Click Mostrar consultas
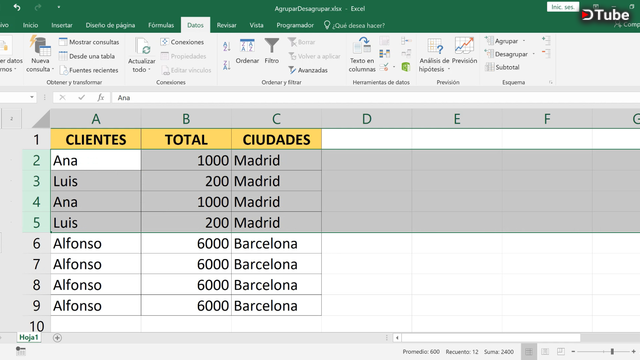640x360 pixels. (x=89, y=42)
